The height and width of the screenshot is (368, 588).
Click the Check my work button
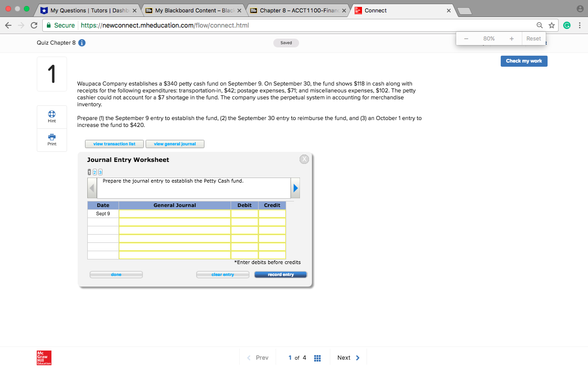coord(524,61)
